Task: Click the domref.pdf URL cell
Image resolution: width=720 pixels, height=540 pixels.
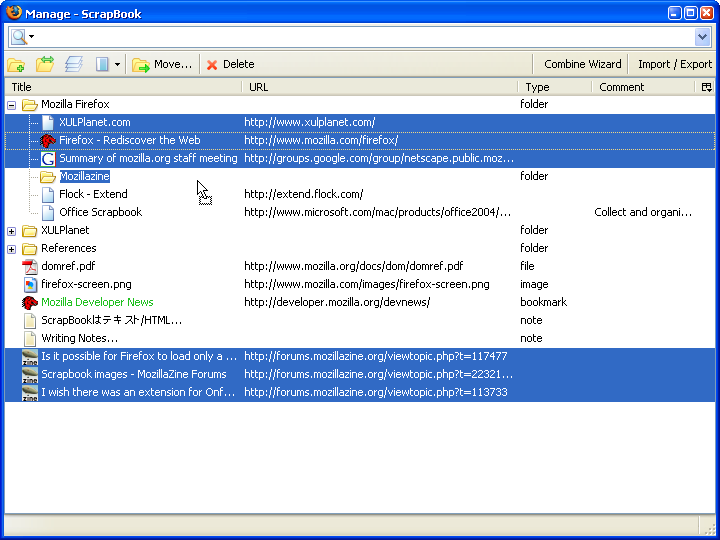Action: click(x=354, y=266)
